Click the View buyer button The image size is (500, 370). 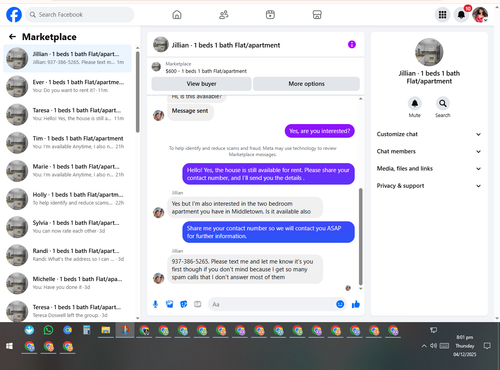201,84
